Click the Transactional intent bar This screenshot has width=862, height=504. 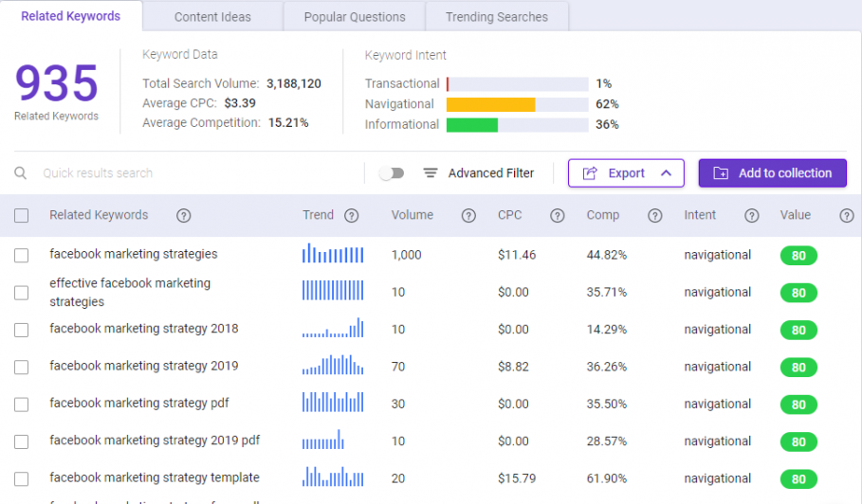[x=518, y=84]
